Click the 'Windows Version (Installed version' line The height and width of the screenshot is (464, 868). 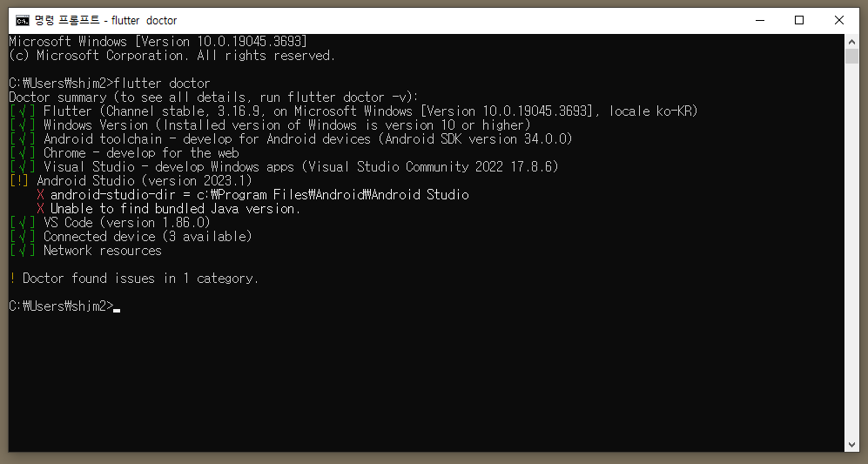pyautogui.click(x=286, y=124)
